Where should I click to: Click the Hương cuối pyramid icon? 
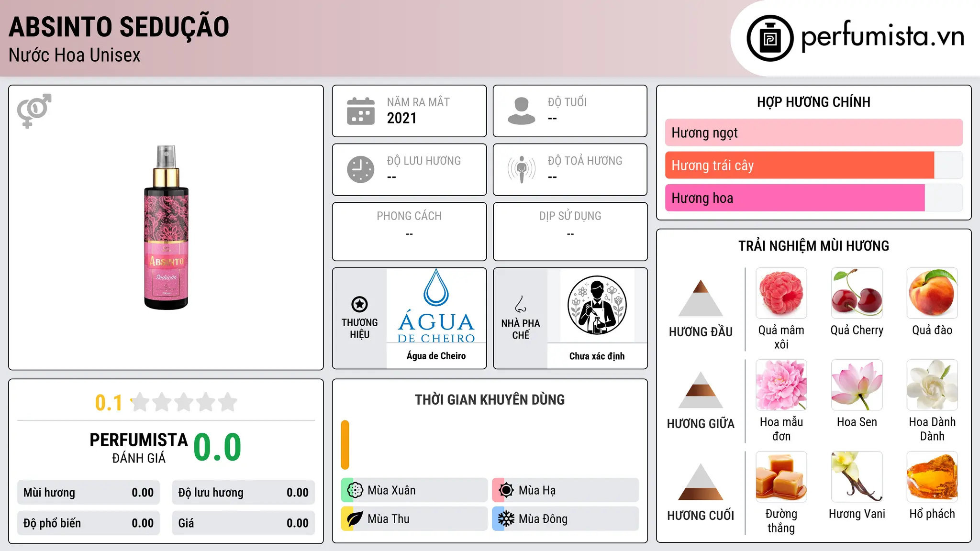click(x=701, y=482)
